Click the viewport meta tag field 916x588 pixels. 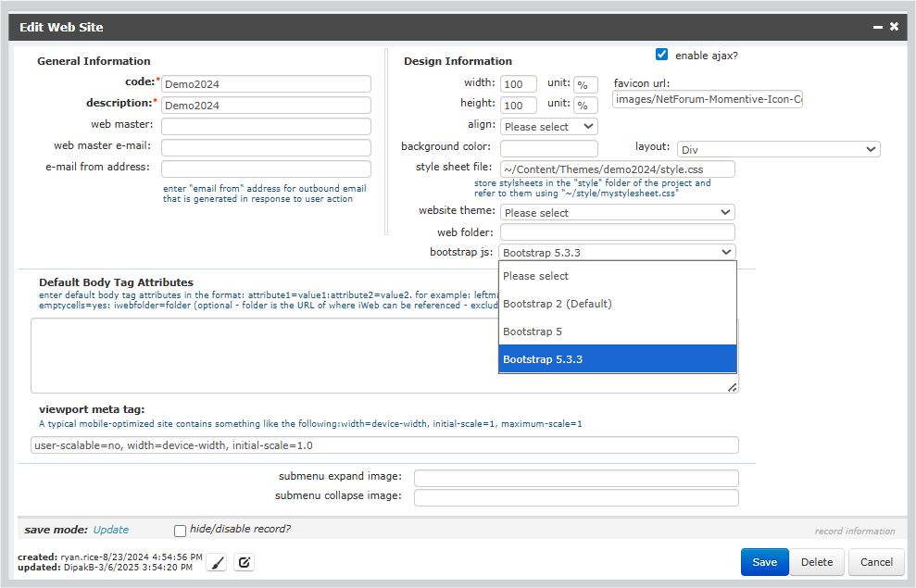pos(384,445)
